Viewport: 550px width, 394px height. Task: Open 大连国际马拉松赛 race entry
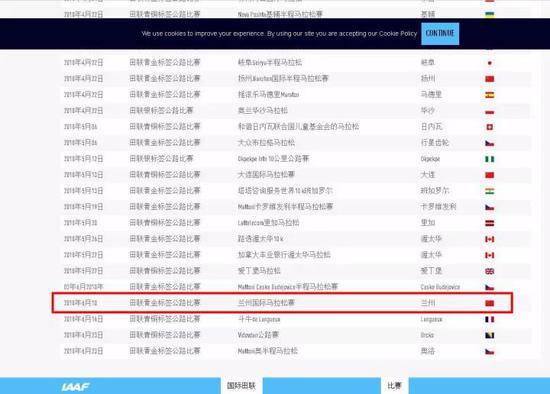tap(266, 175)
